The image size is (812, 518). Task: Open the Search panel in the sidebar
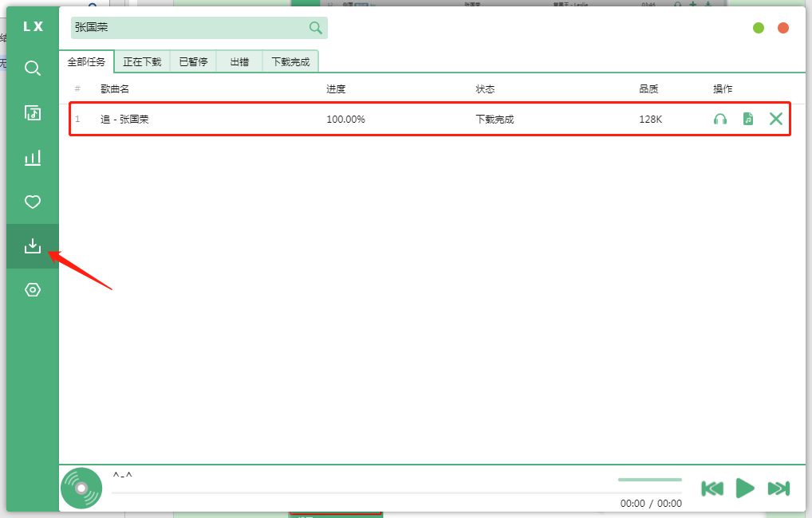(x=32, y=69)
